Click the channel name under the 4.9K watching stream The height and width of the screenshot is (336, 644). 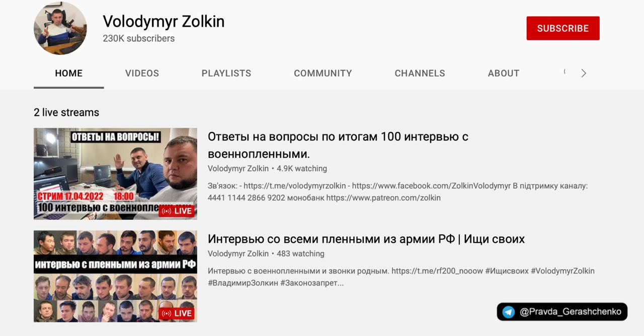(x=238, y=169)
